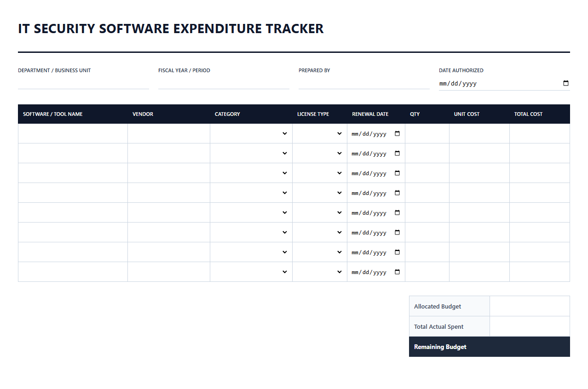Expand the Category dropdown in the third row
This screenshot has width=588, height=389.
click(x=251, y=173)
